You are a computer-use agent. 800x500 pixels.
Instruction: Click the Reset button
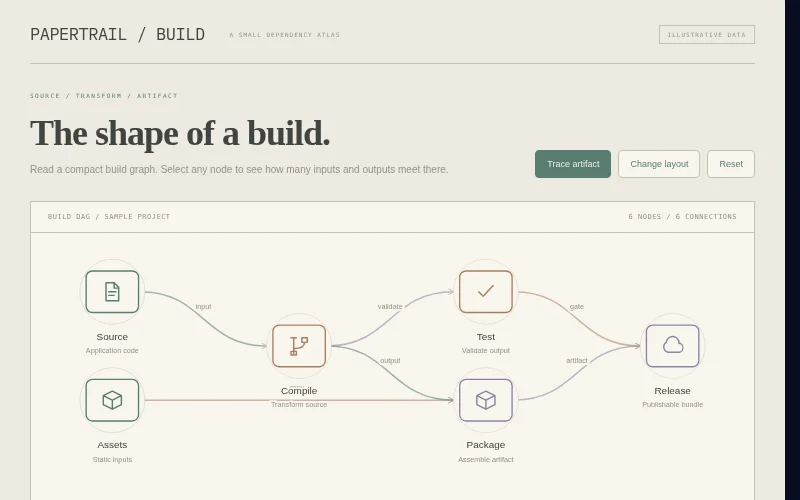coord(731,164)
